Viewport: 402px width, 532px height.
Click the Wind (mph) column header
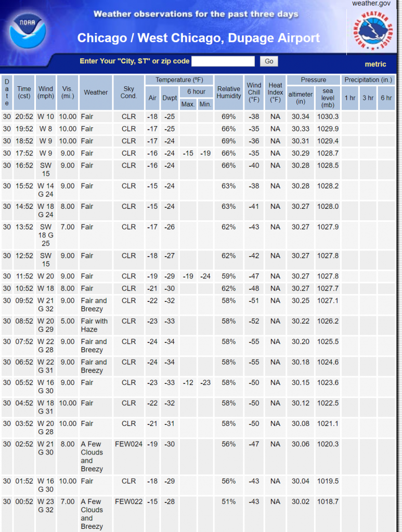point(45,92)
